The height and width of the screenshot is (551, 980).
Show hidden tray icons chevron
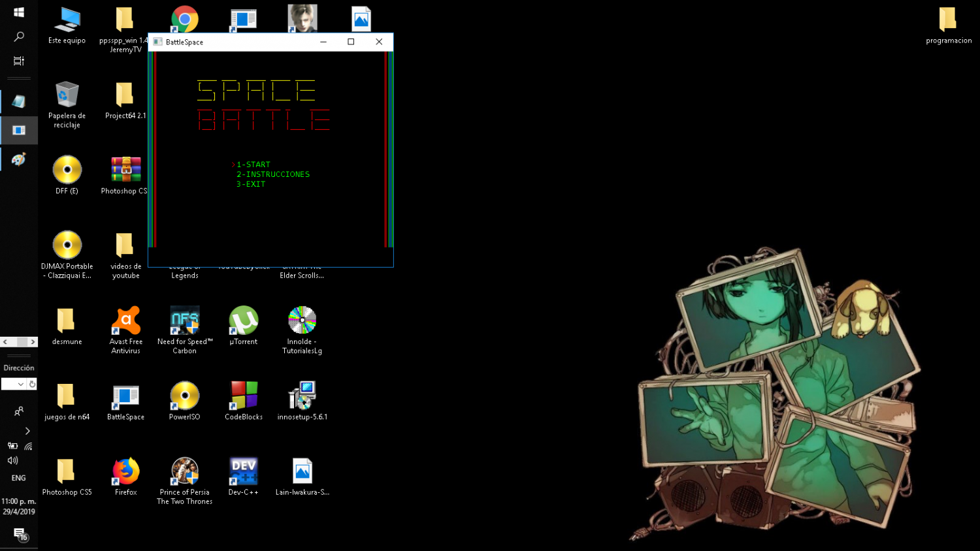pos(27,431)
